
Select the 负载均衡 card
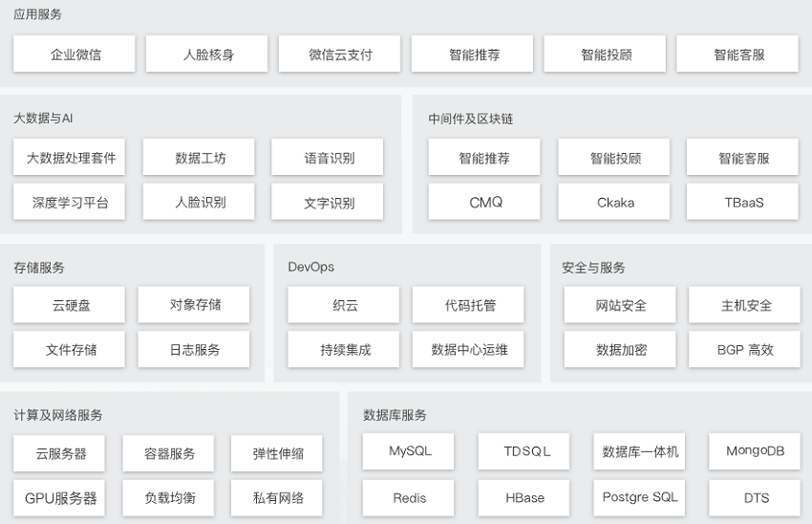(168, 498)
